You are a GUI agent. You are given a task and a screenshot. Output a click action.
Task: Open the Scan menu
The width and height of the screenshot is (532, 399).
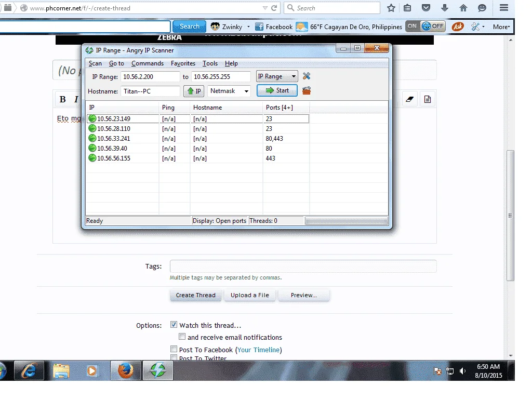click(95, 63)
